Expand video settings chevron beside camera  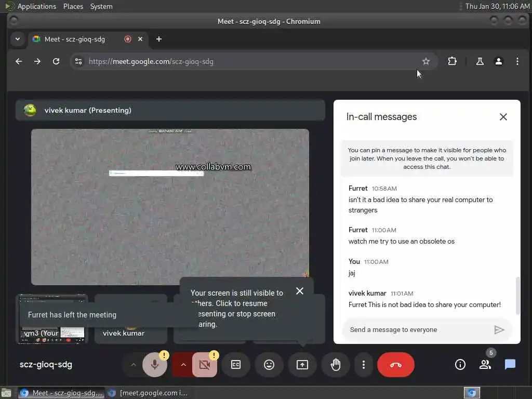click(183, 365)
